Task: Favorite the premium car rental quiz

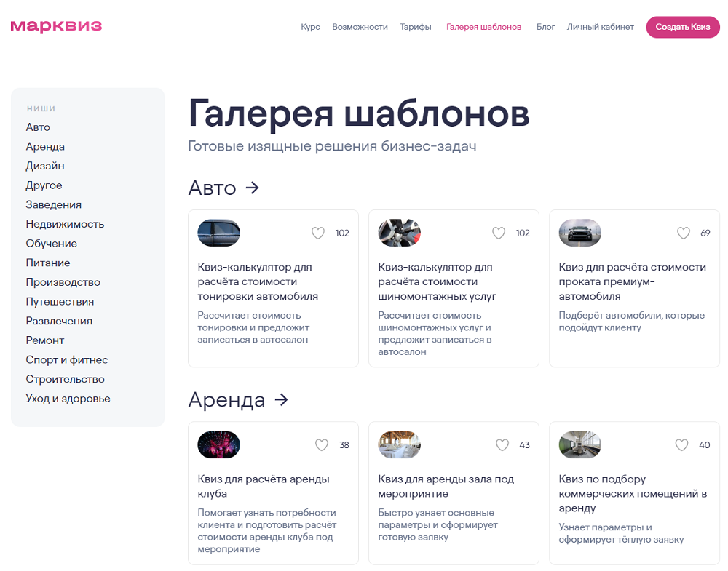Action: [684, 233]
